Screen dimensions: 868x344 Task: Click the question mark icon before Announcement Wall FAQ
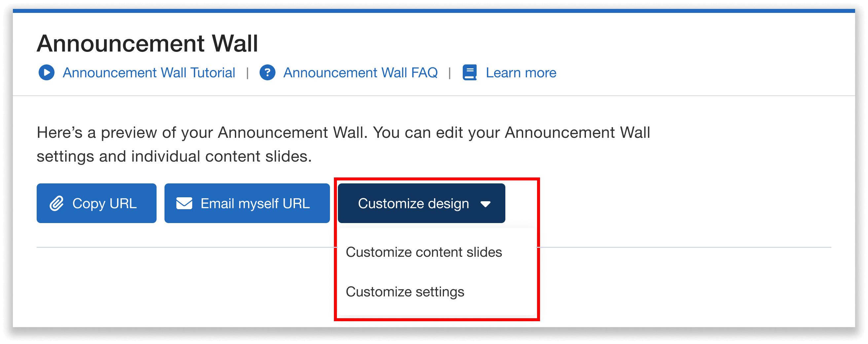click(268, 72)
